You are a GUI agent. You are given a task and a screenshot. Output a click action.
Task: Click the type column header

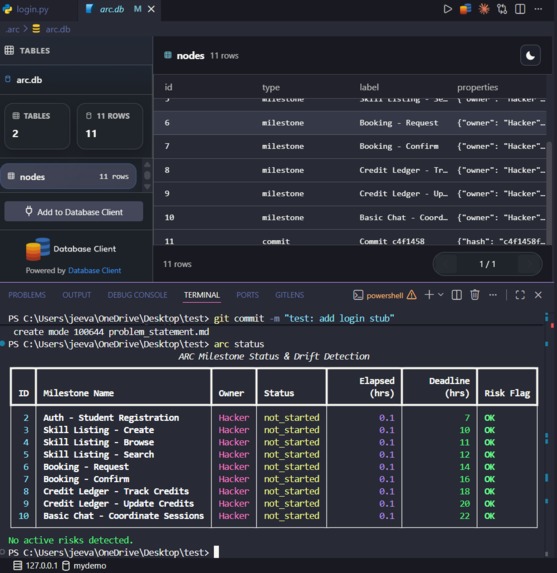point(271,87)
